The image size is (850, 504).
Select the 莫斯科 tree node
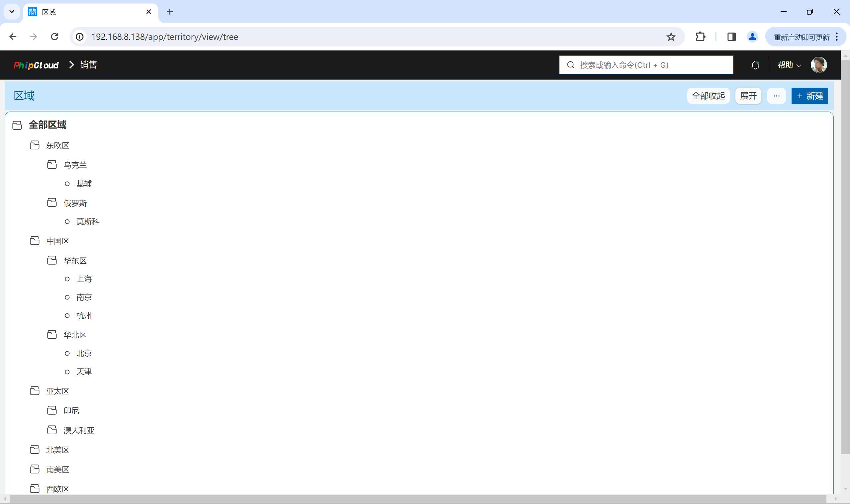pos(88,222)
